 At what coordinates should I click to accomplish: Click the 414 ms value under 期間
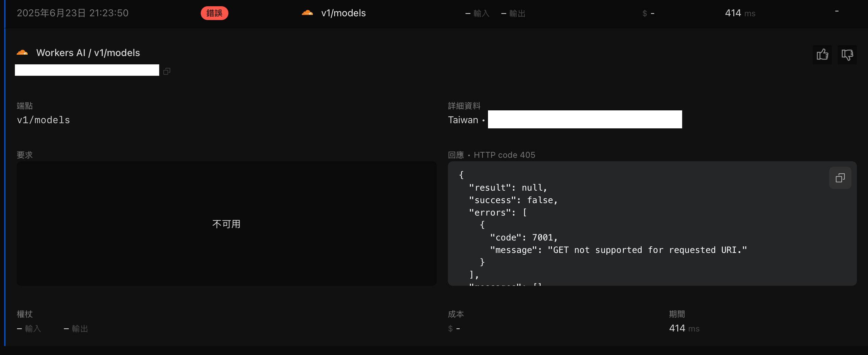pyautogui.click(x=684, y=328)
